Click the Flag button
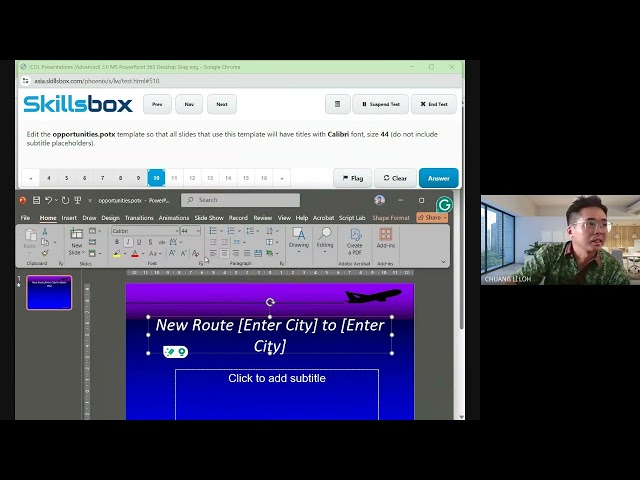 353,178
